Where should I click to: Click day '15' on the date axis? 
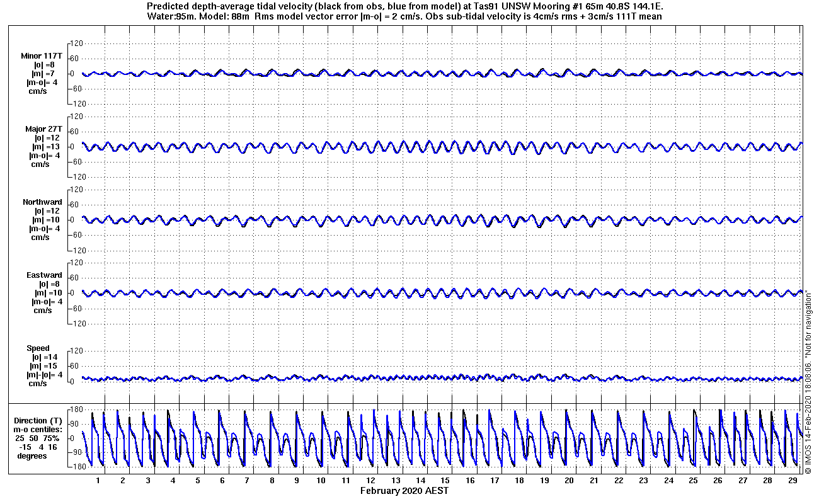click(445, 481)
